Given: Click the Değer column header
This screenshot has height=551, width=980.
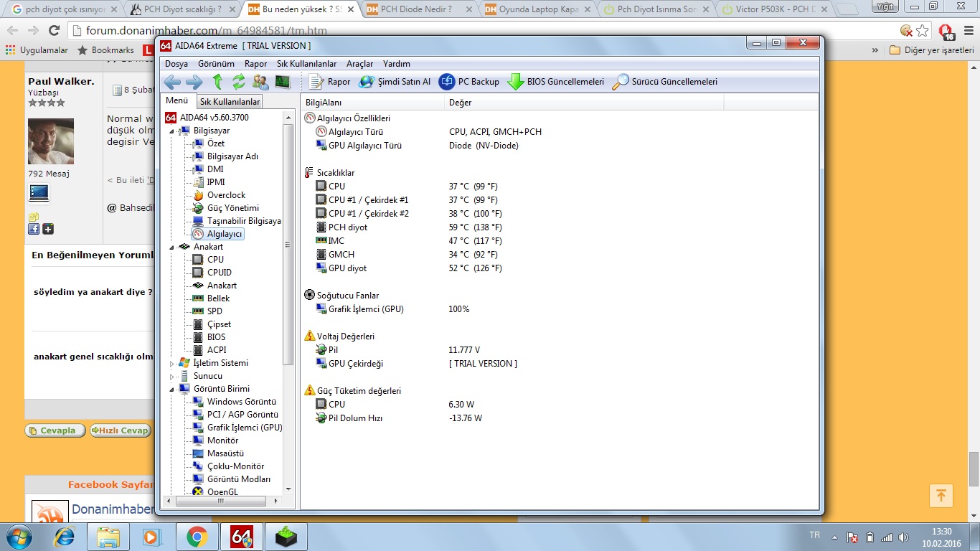Looking at the screenshot, I should coord(584,103).
